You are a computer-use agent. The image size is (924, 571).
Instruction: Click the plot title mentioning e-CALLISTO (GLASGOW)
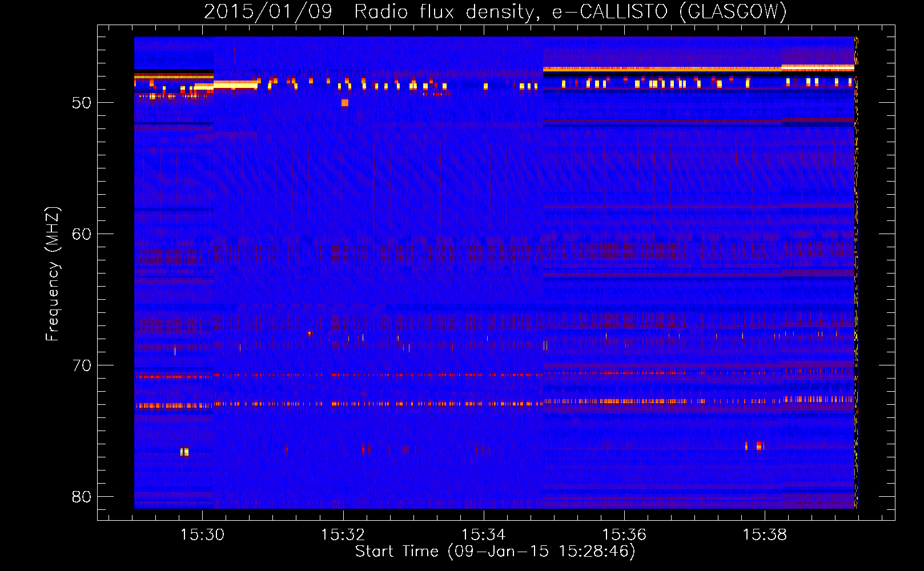point(496,11)
